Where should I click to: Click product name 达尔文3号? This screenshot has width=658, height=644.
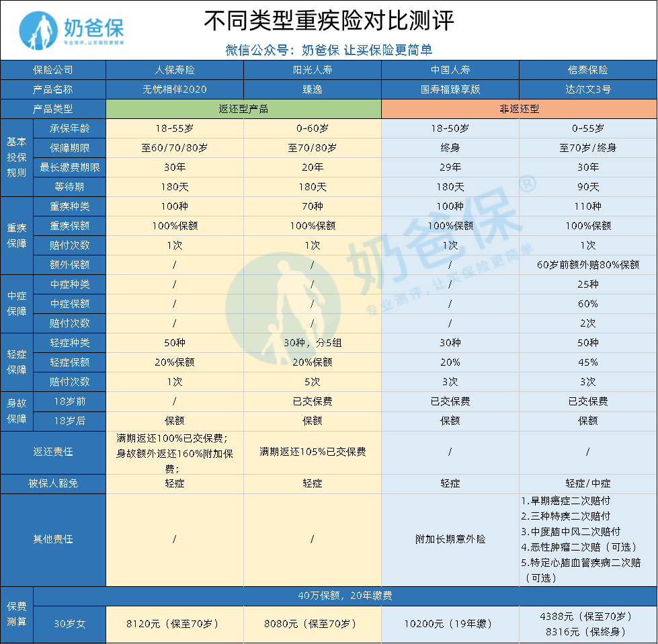[588, 89]
